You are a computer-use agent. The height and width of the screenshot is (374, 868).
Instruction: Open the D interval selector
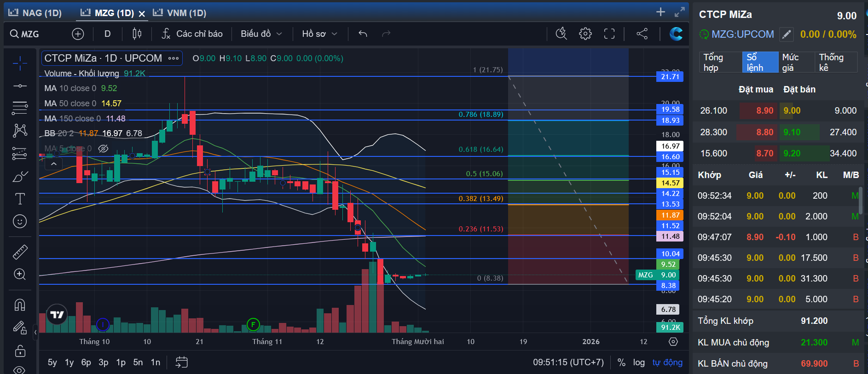click(107, 34)
